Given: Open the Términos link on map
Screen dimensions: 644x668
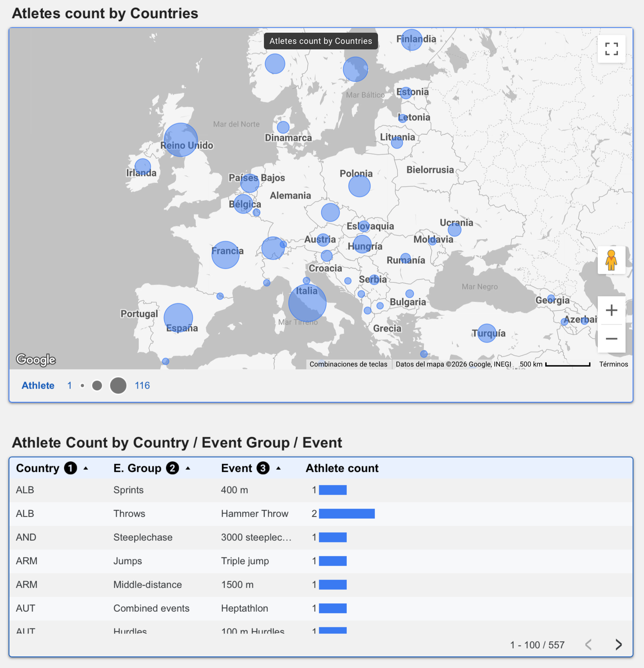Looking at the screenshot, I should click(613, 364).
